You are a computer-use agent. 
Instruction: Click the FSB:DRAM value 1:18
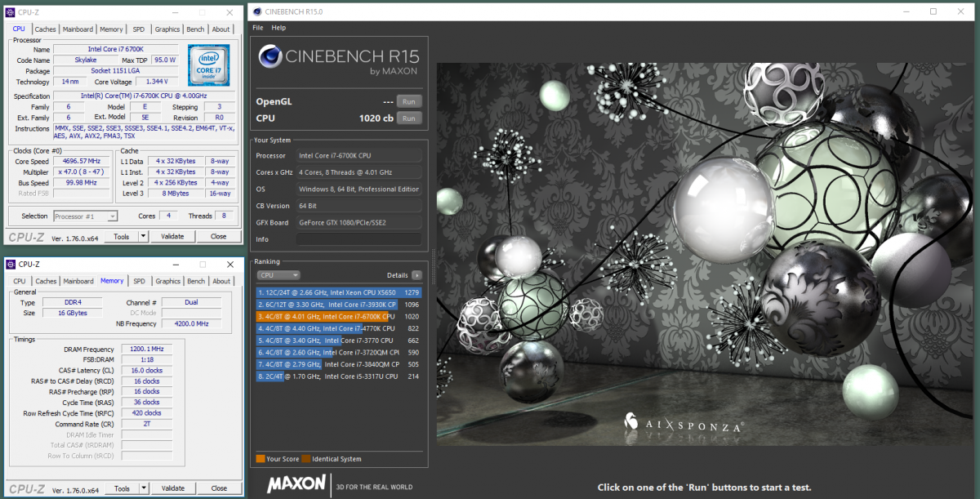(x=147, y=359)
